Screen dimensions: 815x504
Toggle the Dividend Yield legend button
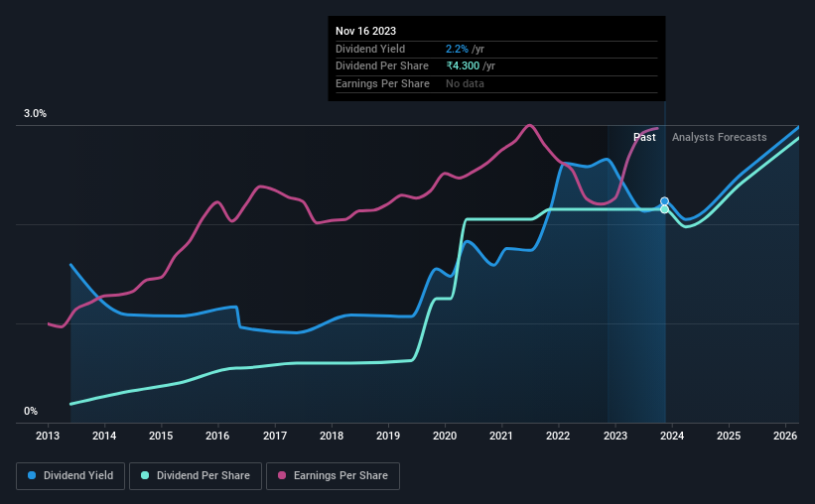click(x=70, y=476)
